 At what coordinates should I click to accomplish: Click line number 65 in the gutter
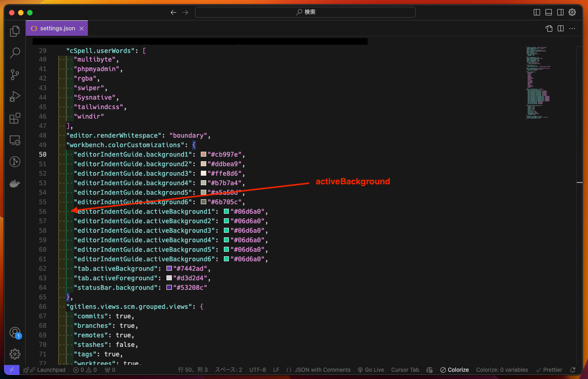coord(43,297)
